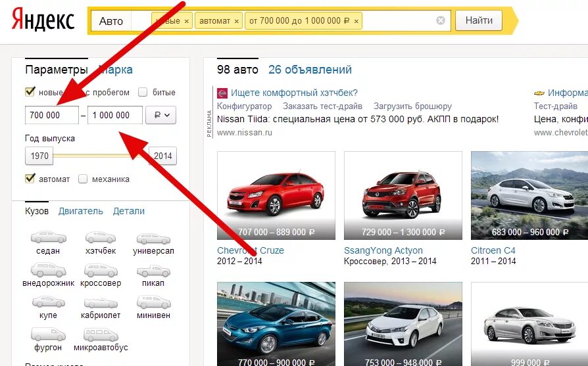This screenshot has height=366, width=588.
Task: Select the универсал body type icon
Action: [x=153, y=239]
